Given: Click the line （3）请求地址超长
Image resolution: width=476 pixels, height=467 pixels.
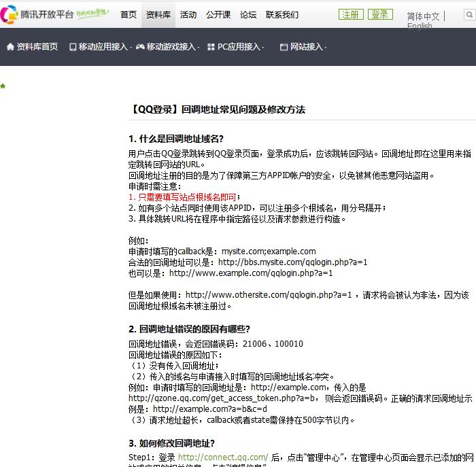Looking at the screenshot, I should point(241,420).
